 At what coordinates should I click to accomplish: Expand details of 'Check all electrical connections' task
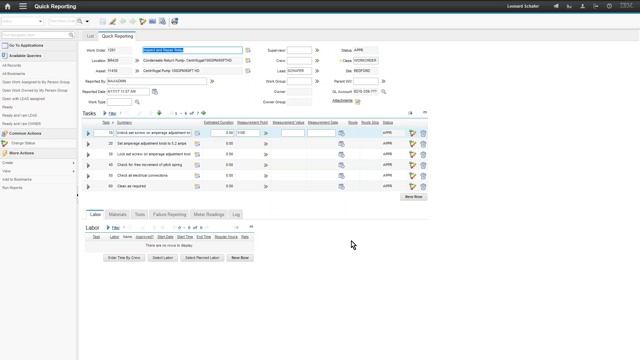coord(88,176)
